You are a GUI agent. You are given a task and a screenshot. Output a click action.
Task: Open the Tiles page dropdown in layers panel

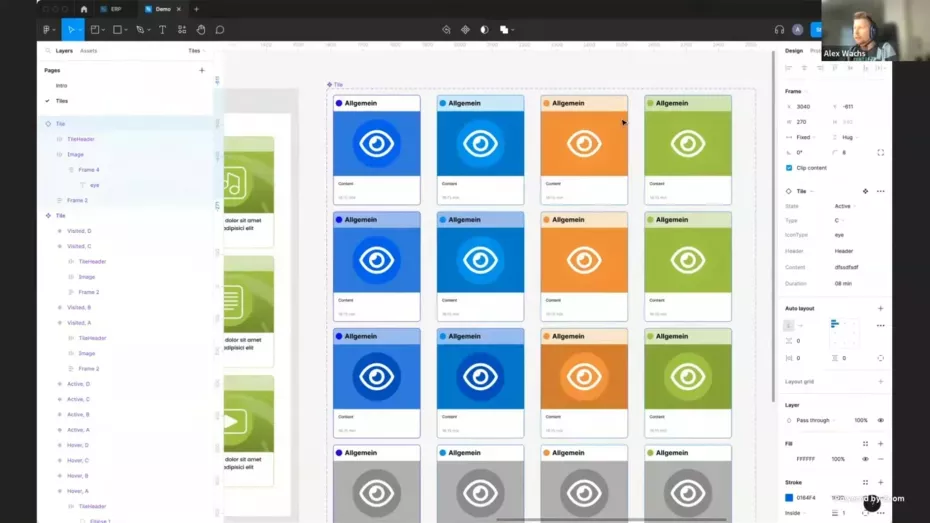pos(195,50)
